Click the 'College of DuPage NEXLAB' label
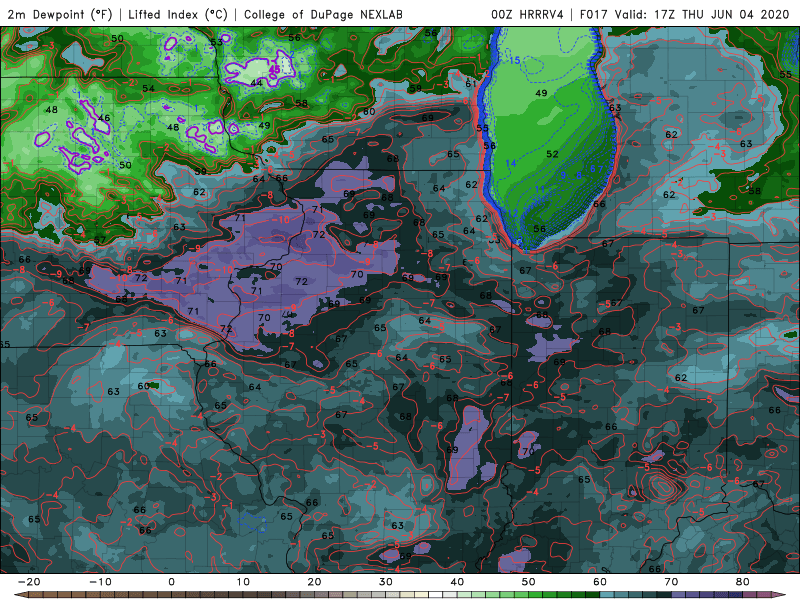 click(323, 14)
